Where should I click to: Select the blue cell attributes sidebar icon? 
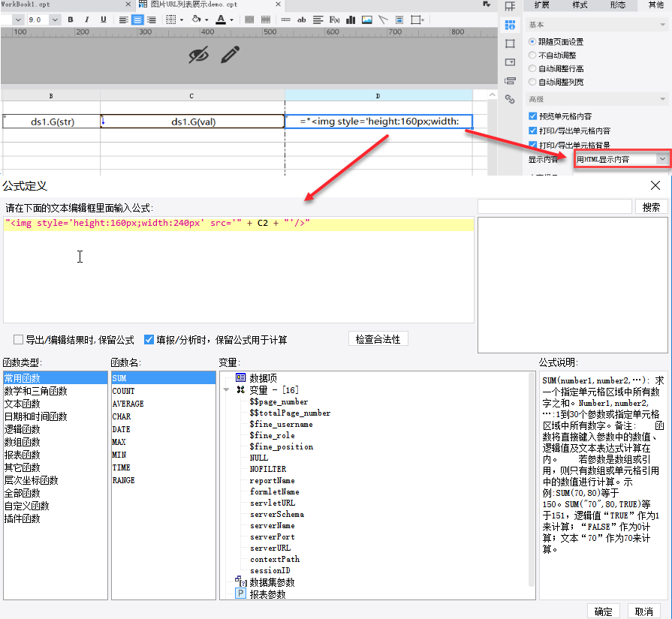point(510,26)
